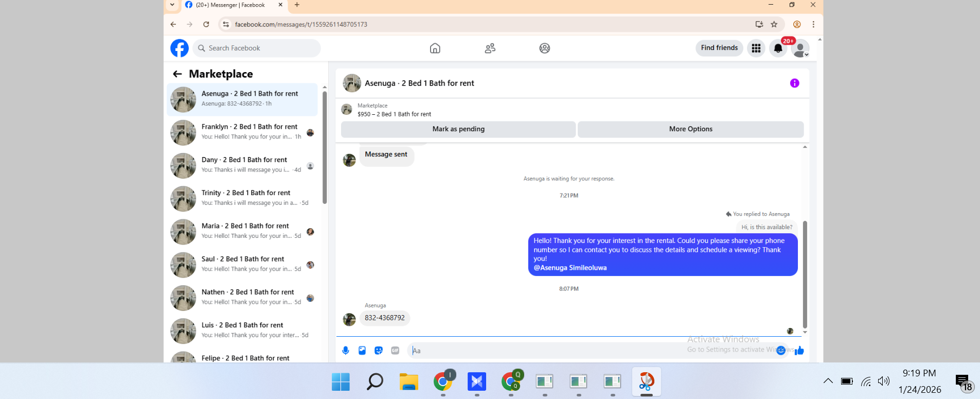Click the browser forward arrow
The height and width of the screenshot is (399, 980).
(190, 24)
